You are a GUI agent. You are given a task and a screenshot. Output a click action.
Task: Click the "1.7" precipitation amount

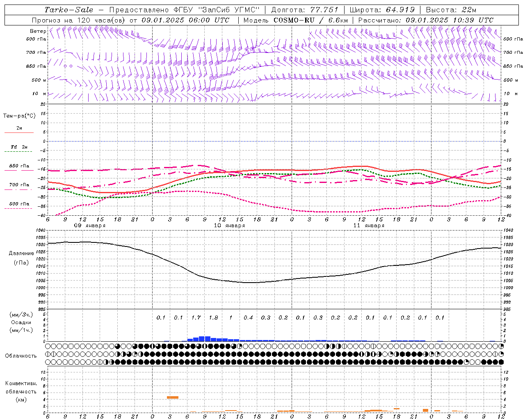click(x=196, y=317)
